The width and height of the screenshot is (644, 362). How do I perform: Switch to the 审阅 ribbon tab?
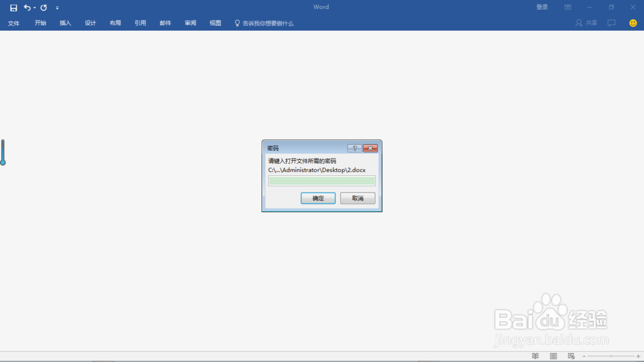(x=190, y=23)
